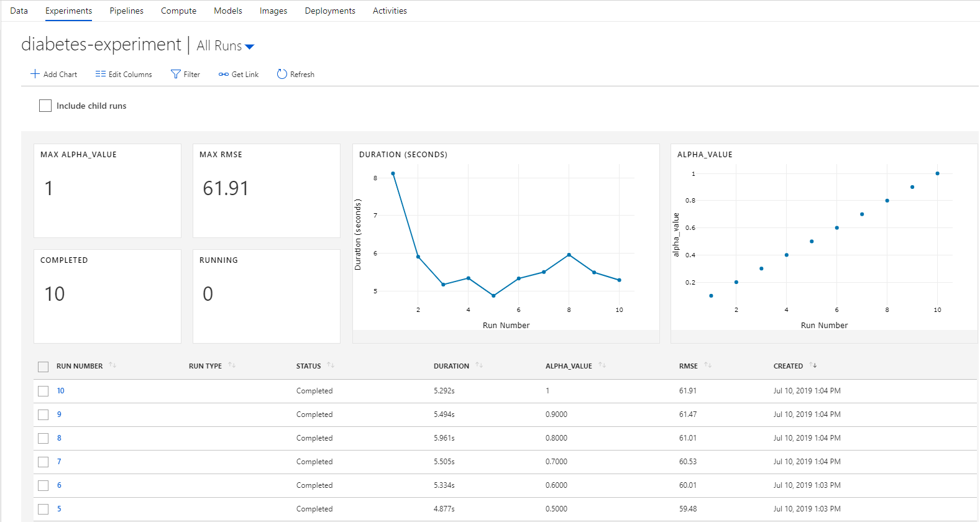Click the run 1 point in Duration chart
Image resolution: width=980 pixels, height=522 pixels.
(x=393, y=173)
